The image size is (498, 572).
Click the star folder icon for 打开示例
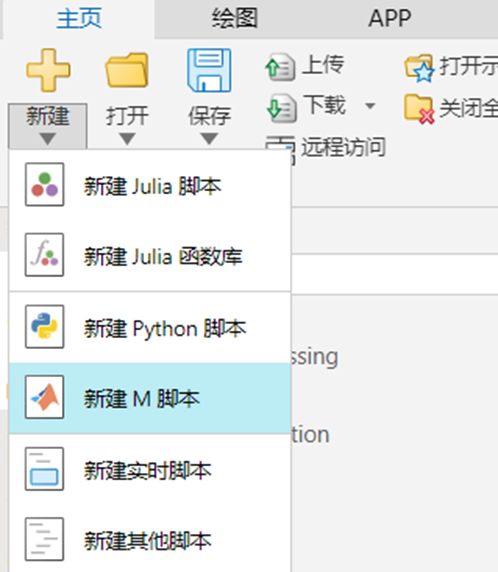(420, 68)
